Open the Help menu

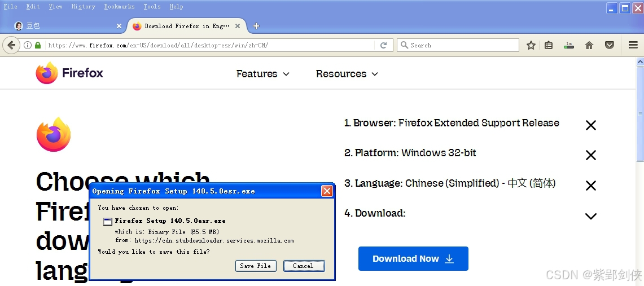[x=176, y=6]
